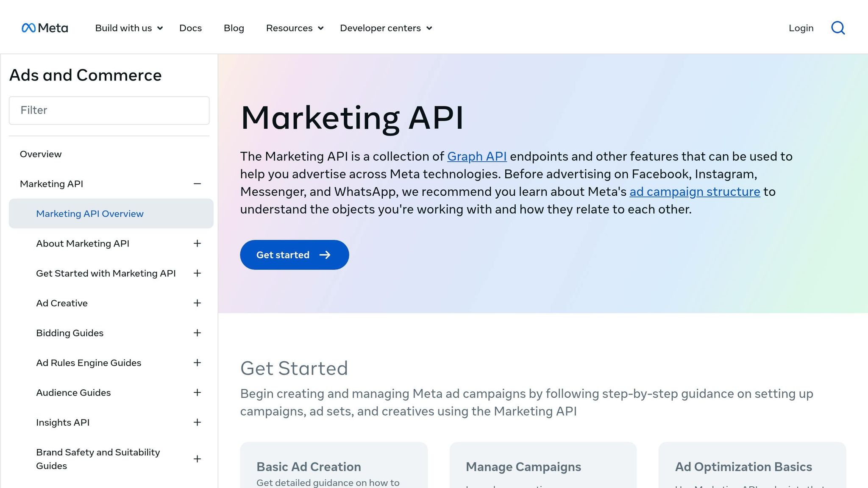Open the ad campaign structure link
Image resolution: width=868 pixels, height=488 pixels.
tap(695, 191)
